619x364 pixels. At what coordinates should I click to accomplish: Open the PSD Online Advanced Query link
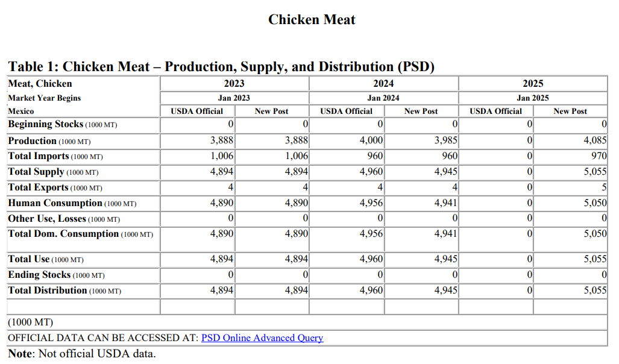262,338
